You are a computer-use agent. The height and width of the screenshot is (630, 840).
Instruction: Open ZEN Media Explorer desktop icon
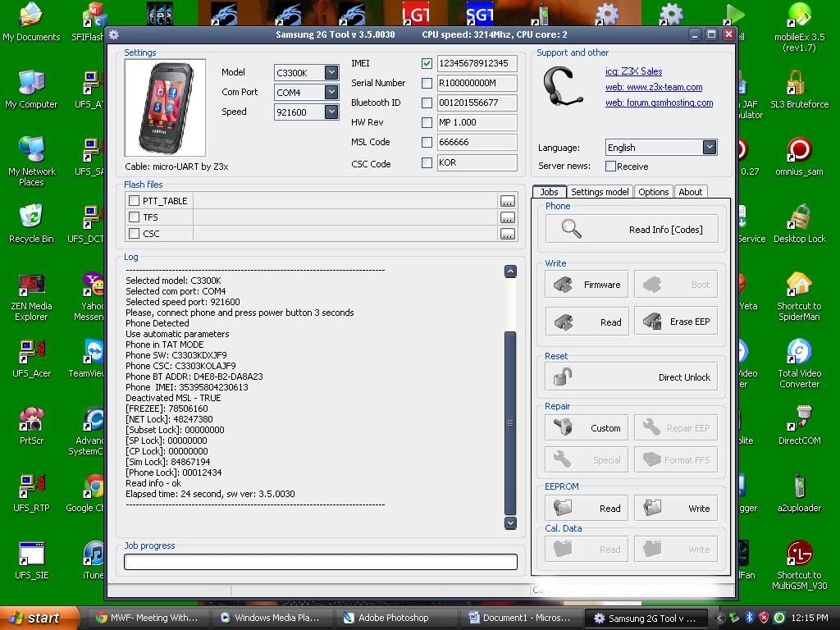(31, 298)
